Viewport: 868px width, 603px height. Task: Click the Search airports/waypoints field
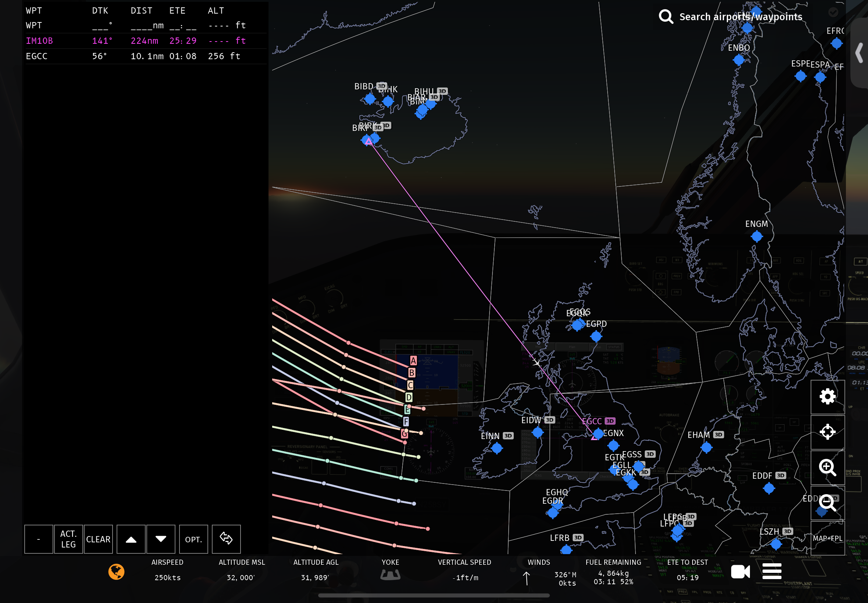coord(740,17)
